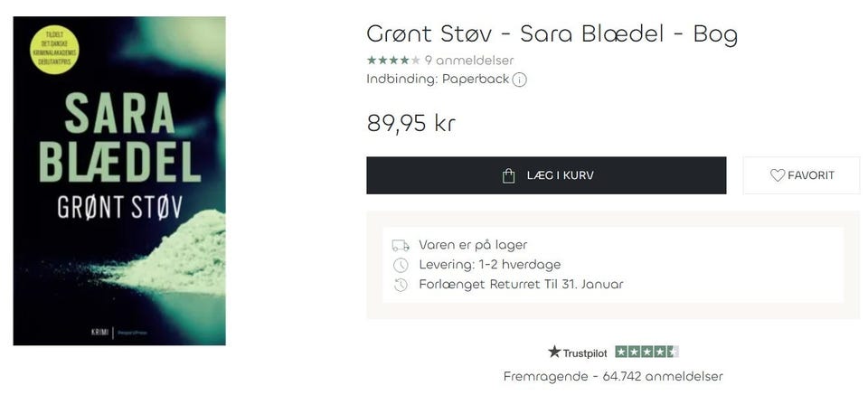Click the yellow award badge on cover

click(x=54, y=50)
